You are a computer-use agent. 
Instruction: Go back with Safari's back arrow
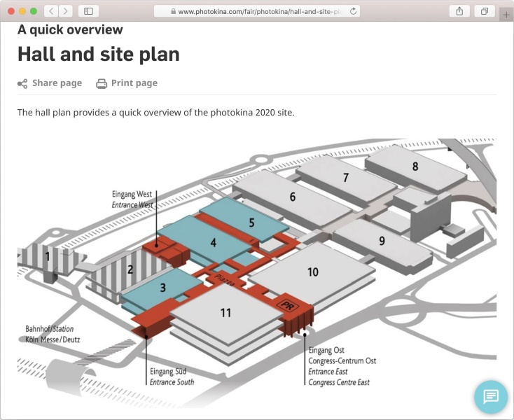pos(51,11)
